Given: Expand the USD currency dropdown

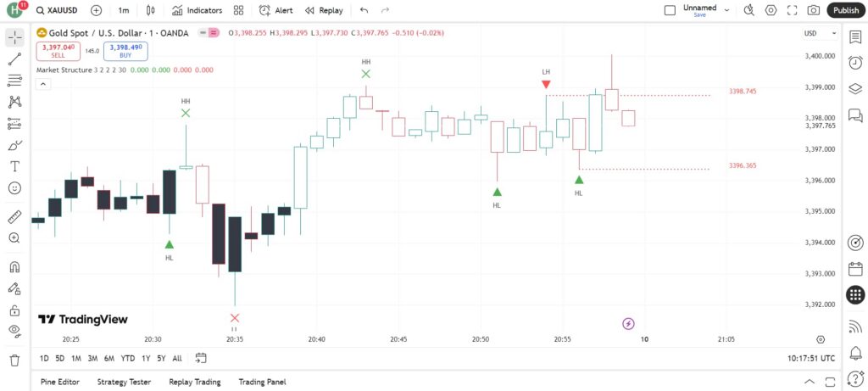Looking at the screenshot, I should (821, 33).
